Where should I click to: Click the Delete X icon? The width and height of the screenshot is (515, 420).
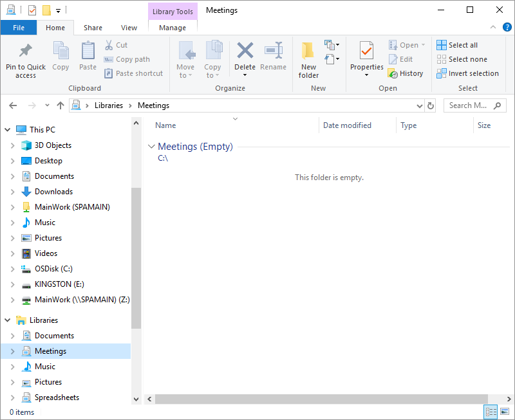[245, 50]
